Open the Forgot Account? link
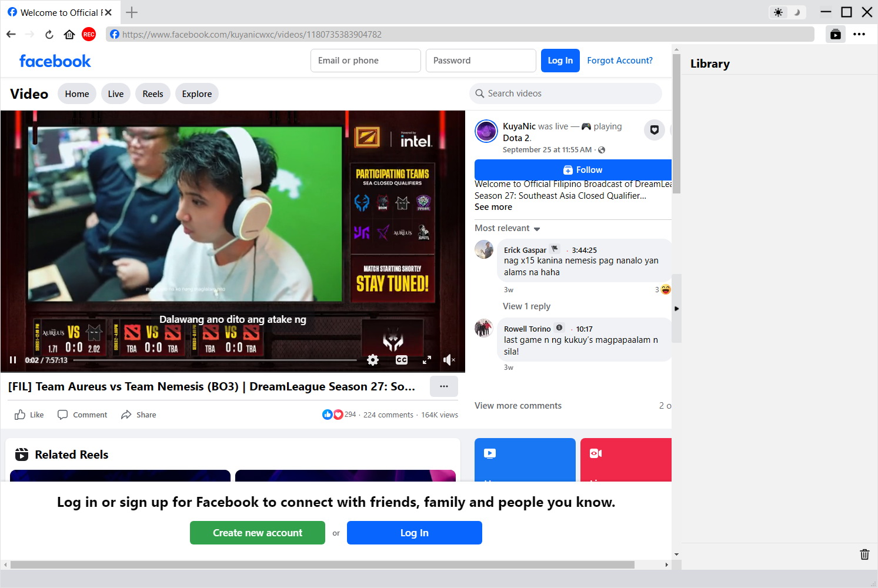The width and height of the screenshot is (878, 588). (620, 61)
